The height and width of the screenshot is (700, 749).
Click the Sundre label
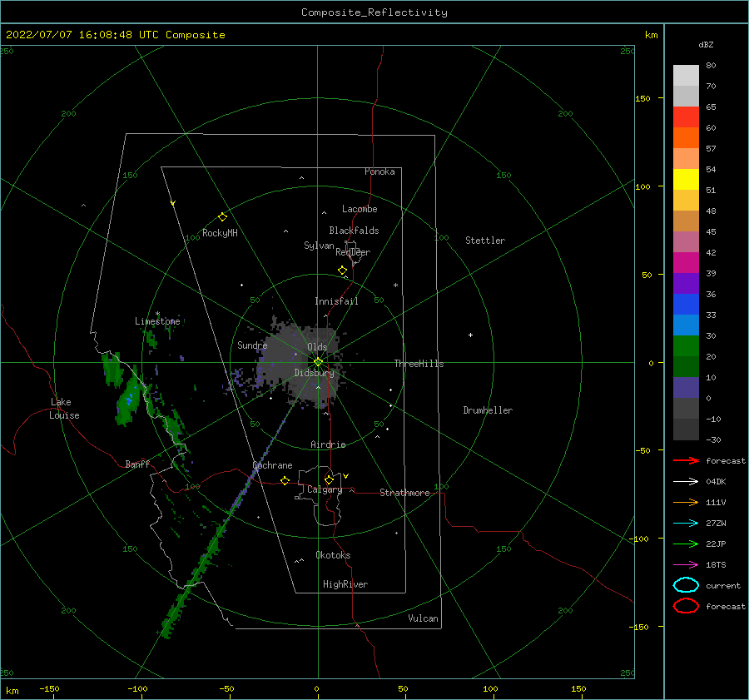252,345
